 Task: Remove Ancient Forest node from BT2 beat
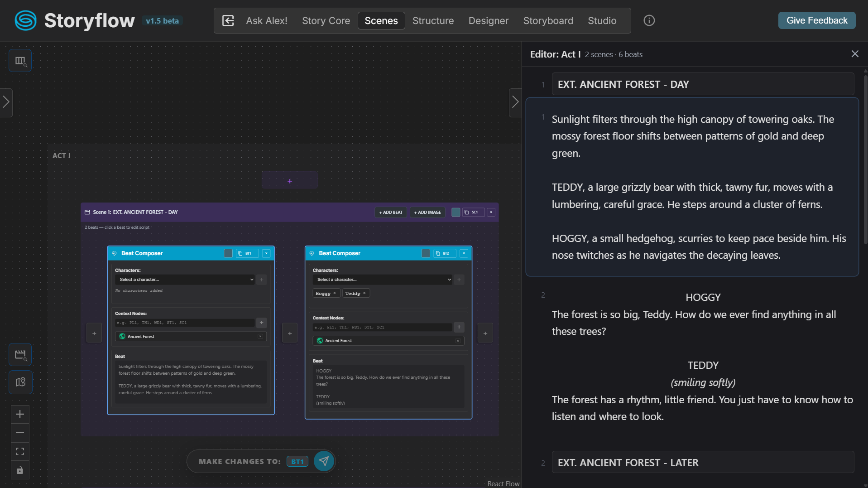click(458, 341)
